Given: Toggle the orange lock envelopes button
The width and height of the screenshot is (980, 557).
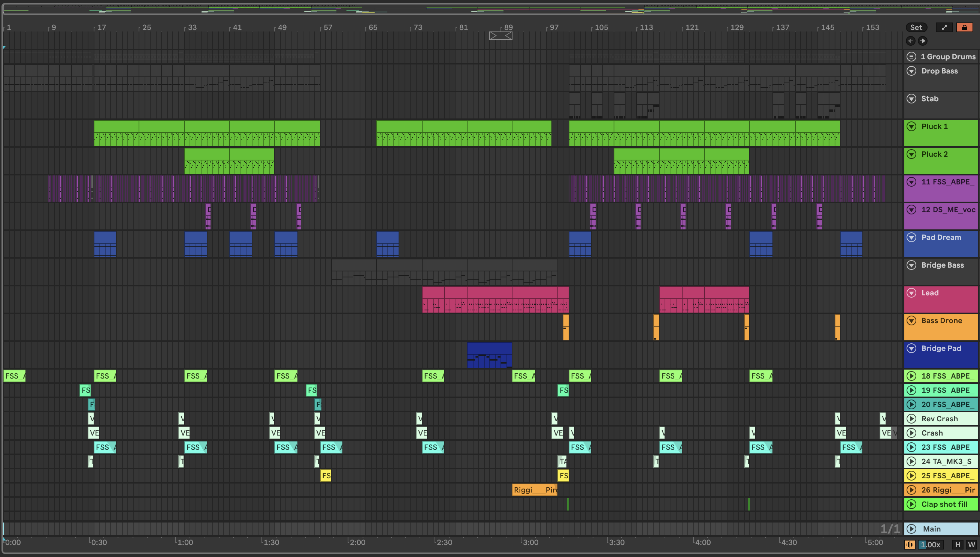Looking at the screenshot, I should (x=964, y=27).
